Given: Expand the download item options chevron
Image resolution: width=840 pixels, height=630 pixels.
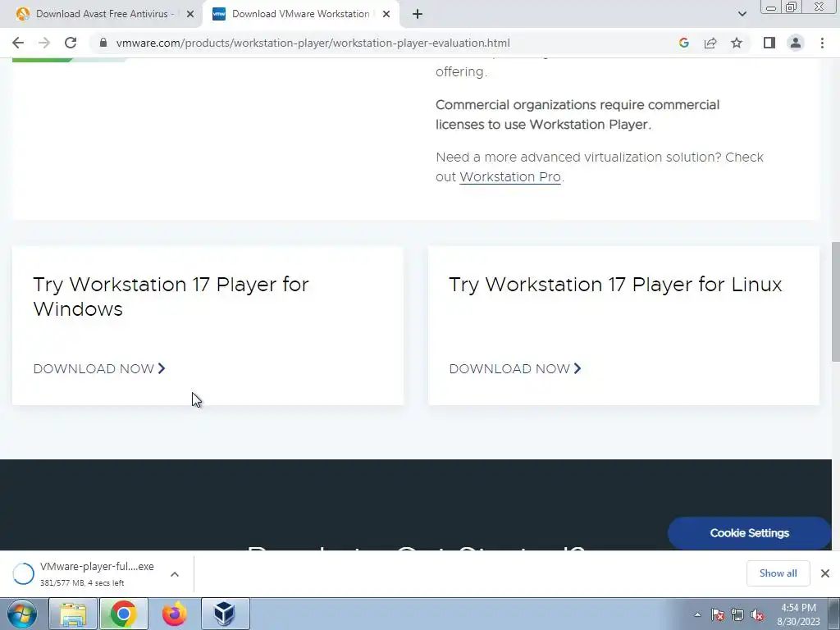Looking at the screenshot, I should [175, 573].
